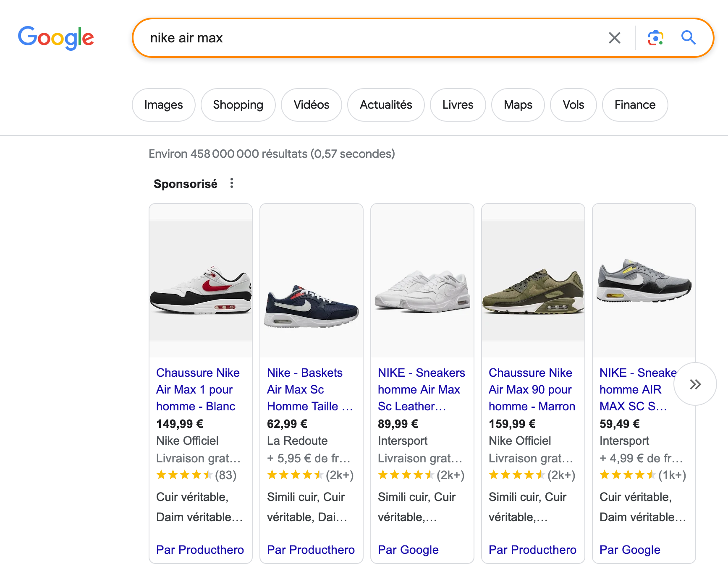Click the 62,99 € price
The width and height of the screenshot is (728, 579).
pos(287,424)
